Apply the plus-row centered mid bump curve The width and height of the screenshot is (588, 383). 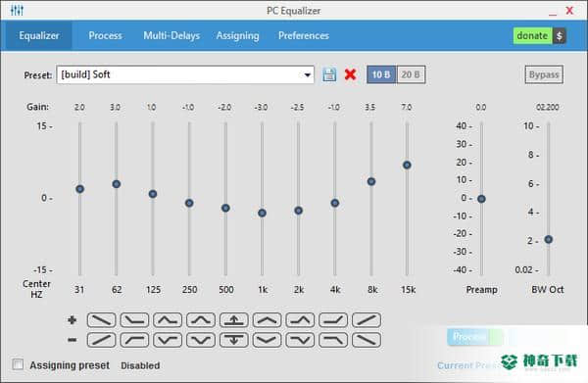coord(201,320)
